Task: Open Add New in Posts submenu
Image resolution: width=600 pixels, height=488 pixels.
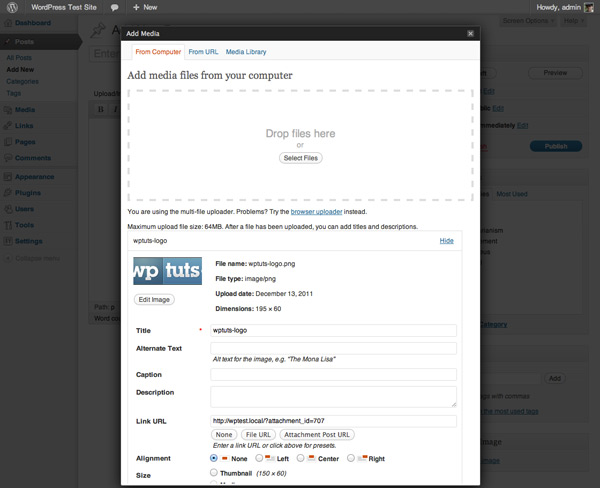Action: click(x=20, y=70)
